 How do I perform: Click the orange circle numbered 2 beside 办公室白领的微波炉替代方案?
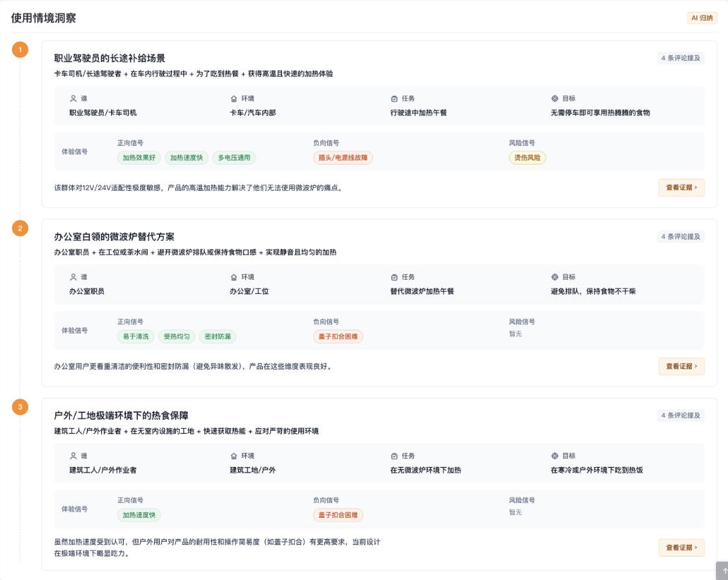coord(20,228)
